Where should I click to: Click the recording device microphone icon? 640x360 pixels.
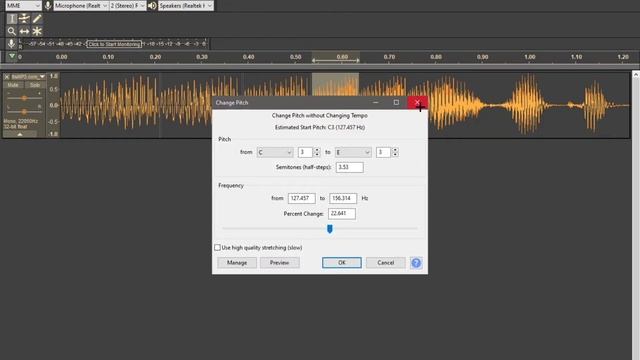click(x=48, y=6)
